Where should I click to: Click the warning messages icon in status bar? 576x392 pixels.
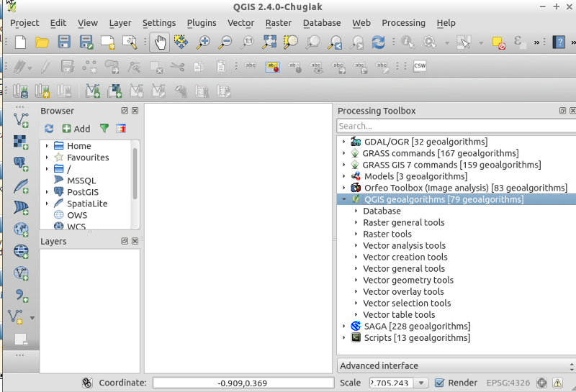pos(557,383)
